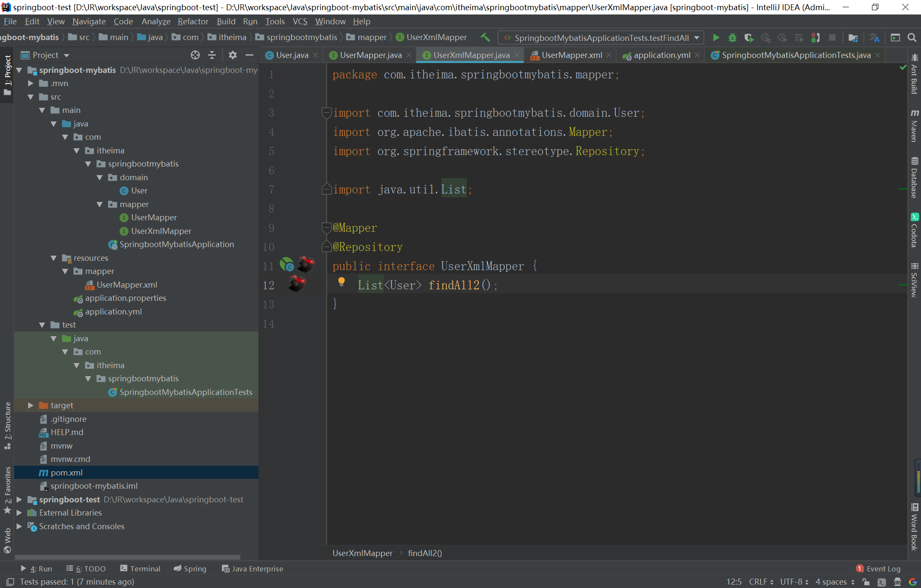The image size is (921, 588).
Task: Open the Refactor menu
Action: pos(193,21)
